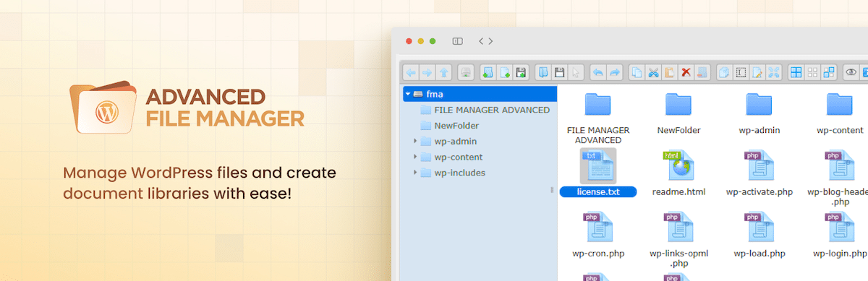Click the sidebar splitter handle
Image resolution: width=868 pixels, height=281 pixels.
coord(553,189)
